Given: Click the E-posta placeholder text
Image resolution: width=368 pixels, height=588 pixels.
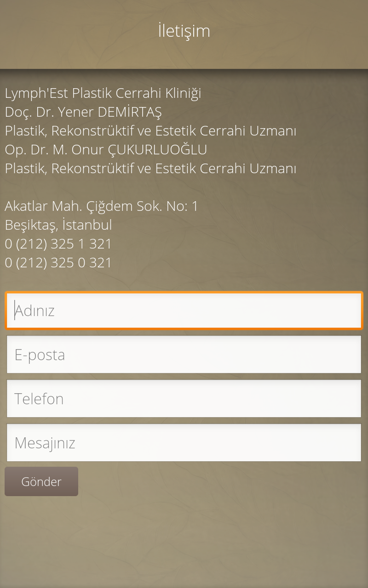Looking at the screenshot, I should tap(40, 355).
